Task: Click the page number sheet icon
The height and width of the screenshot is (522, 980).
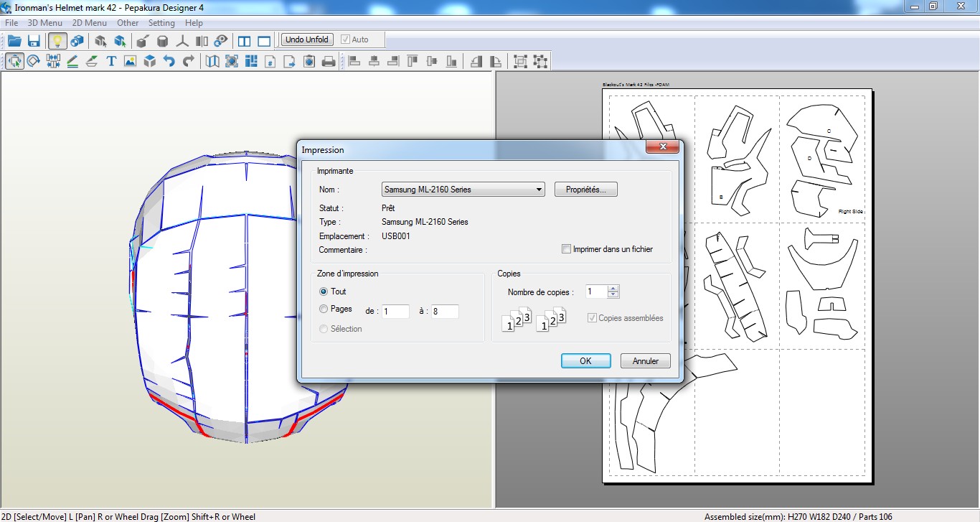Action: [270, 62]
